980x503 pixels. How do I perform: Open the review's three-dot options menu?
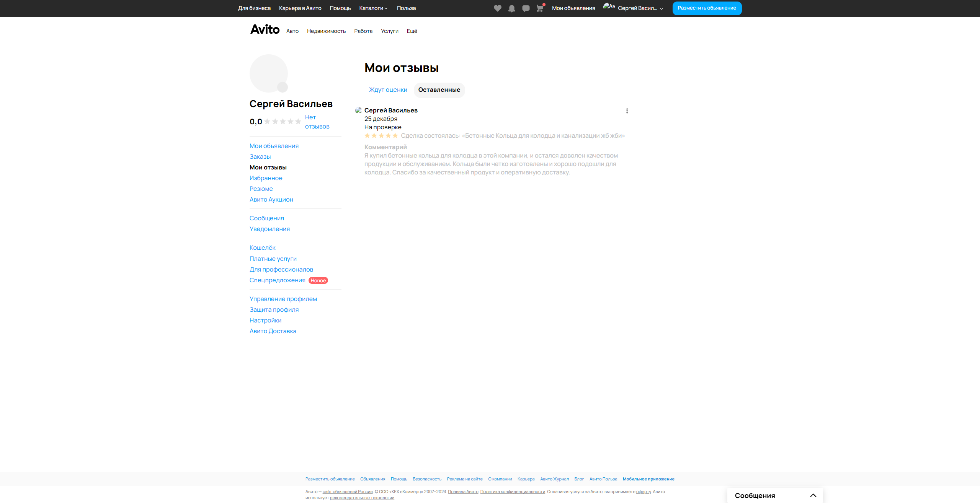pyautogui.click(x=627, y=111)
